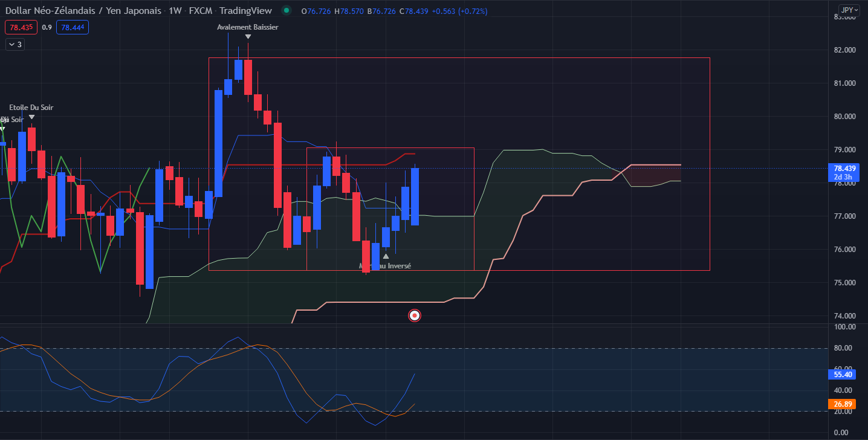Click the triangle marker under Etoile Du Soir
The height and width of the screenshot is (440, 868).
pos(31,117)
